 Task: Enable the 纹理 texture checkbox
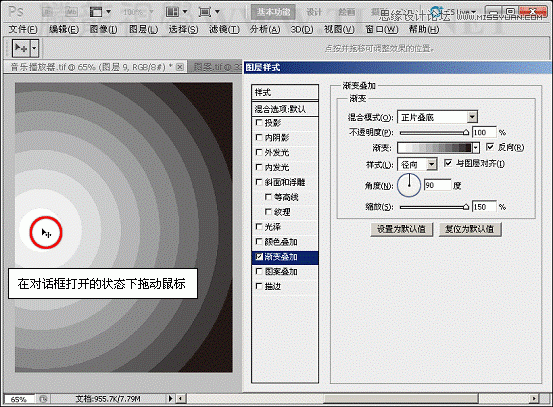pos(268,212)
